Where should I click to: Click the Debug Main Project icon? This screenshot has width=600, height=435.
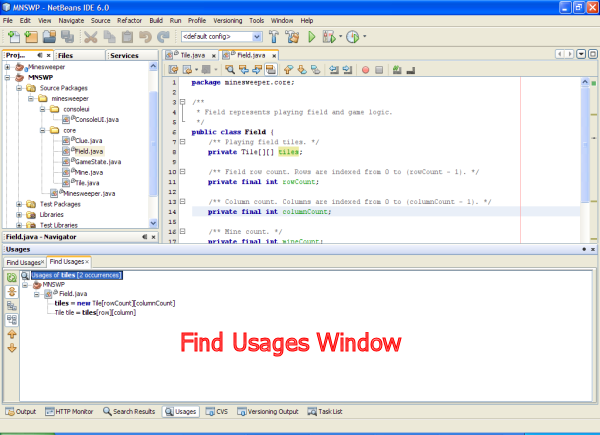click(x=329, y=37)
